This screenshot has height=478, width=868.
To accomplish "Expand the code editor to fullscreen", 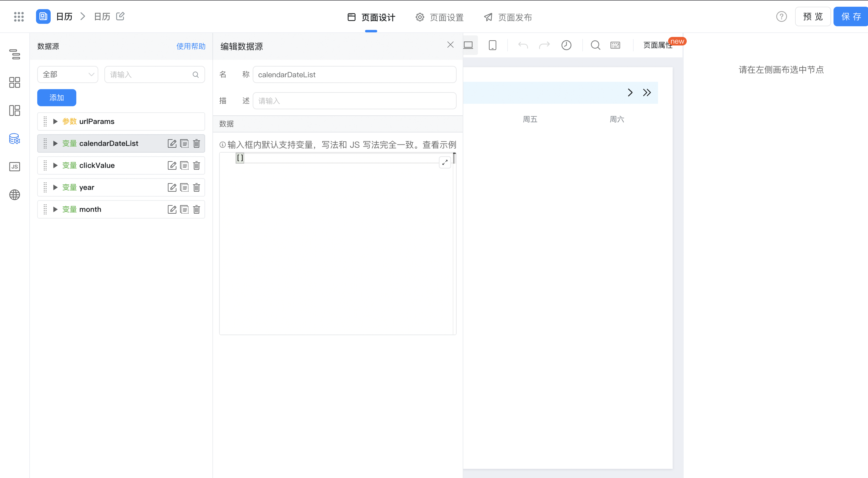I will 445,162.
